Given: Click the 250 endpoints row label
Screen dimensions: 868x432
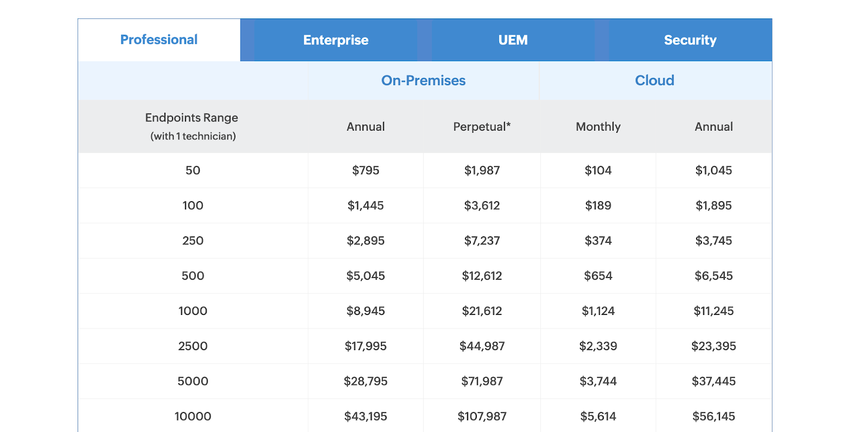Looking at the screenshot, I should click(193, 241).
